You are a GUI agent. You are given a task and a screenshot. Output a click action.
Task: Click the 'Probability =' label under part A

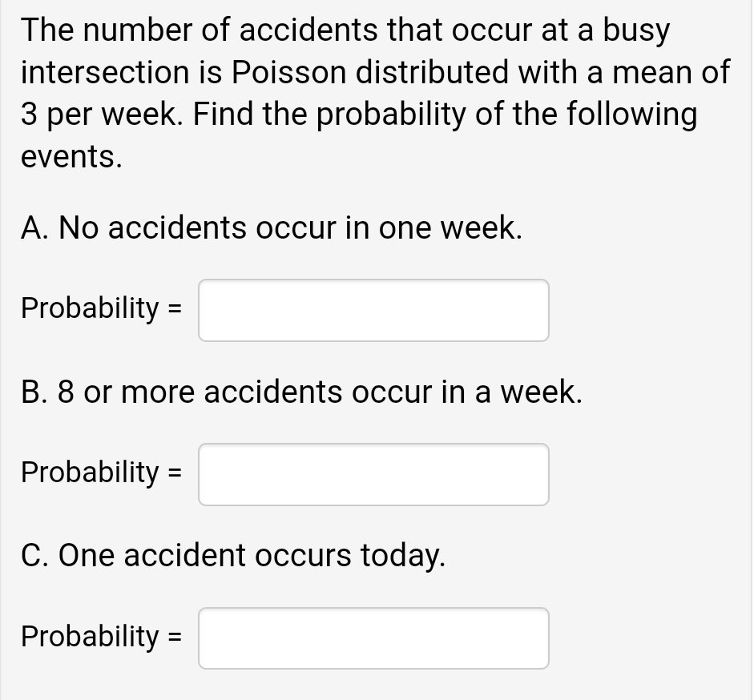pos(102,308)
